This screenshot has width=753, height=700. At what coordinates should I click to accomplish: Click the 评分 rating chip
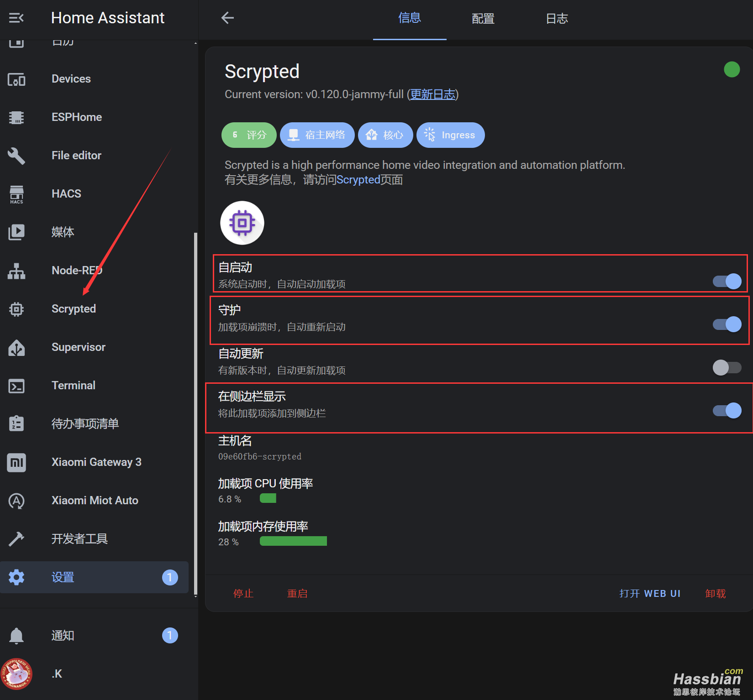click(x=249, y=135)
